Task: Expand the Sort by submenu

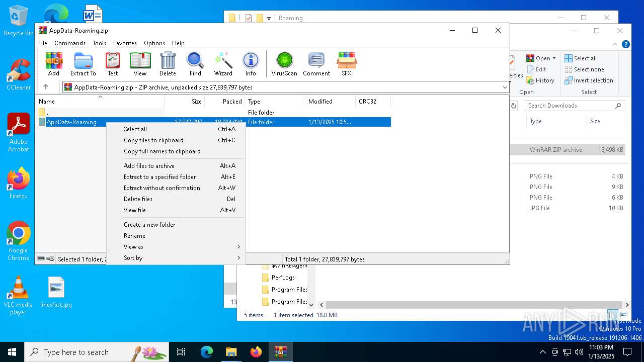Action: coord(238,258)
